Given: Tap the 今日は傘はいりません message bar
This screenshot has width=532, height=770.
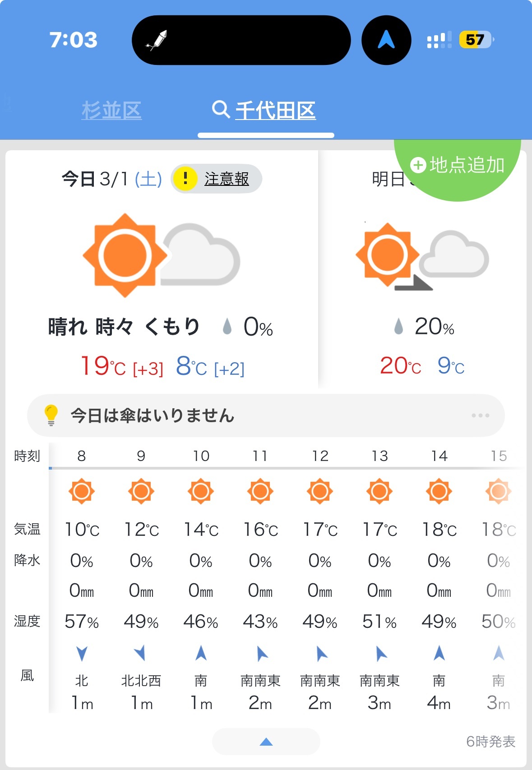Looking at the screenshot, I should (x=266, y=415).
